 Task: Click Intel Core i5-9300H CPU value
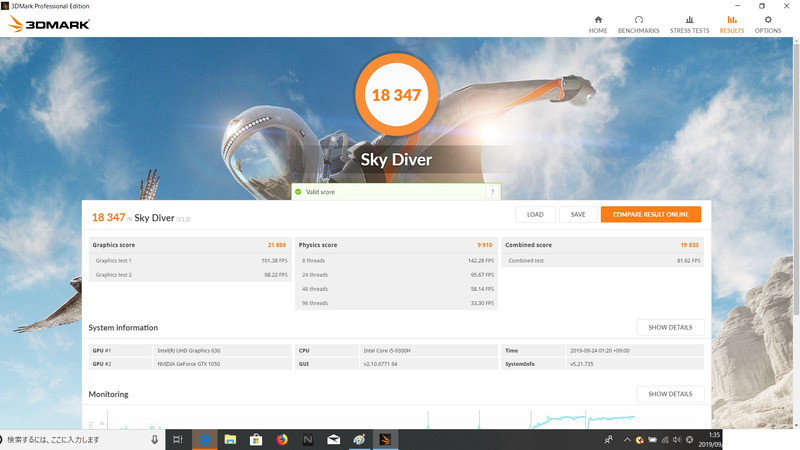point(387,351)
